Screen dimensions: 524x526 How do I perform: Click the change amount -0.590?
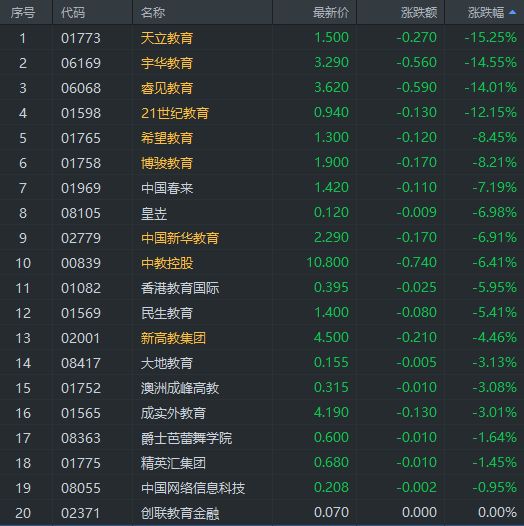417,87
